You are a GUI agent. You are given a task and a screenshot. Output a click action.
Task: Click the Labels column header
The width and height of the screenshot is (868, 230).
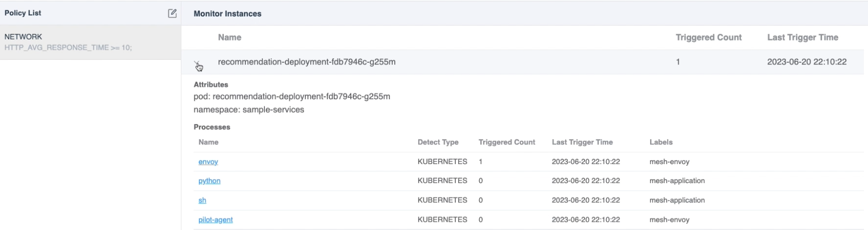click(x=661, y=142)
